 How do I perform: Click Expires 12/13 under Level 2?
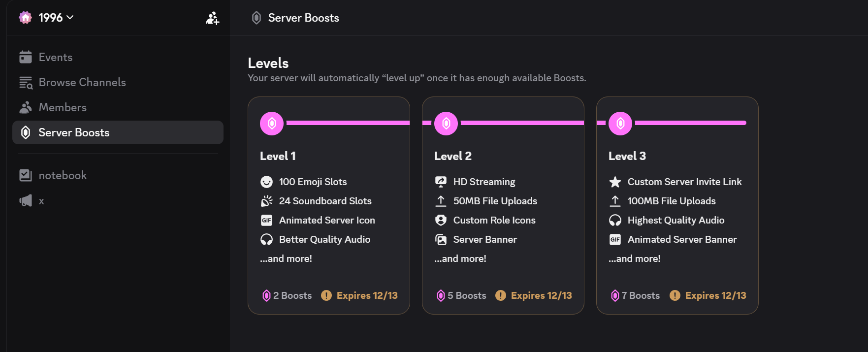[x=542, y=295]
